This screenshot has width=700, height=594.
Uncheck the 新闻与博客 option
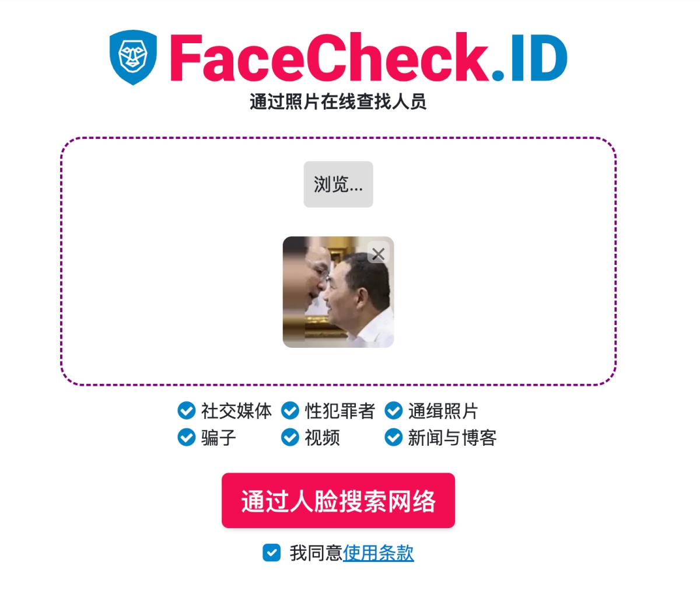click(x=393, y=437)
